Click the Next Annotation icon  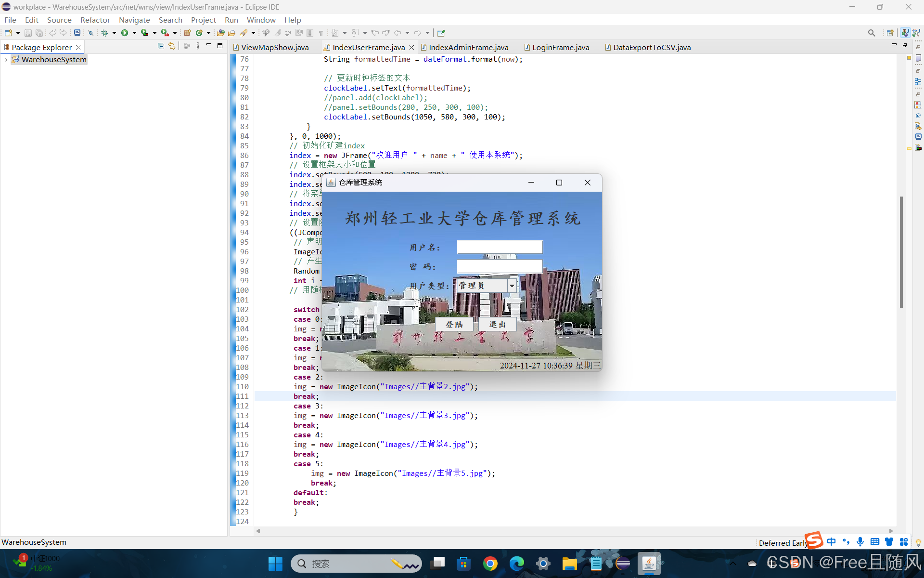[x=335, y=33]
